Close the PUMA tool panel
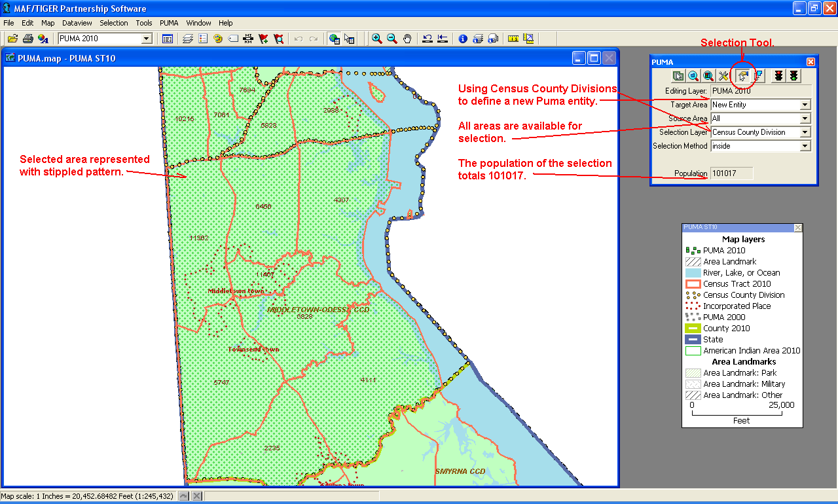Screen dimensions: 838x504 tap(811, 62)
